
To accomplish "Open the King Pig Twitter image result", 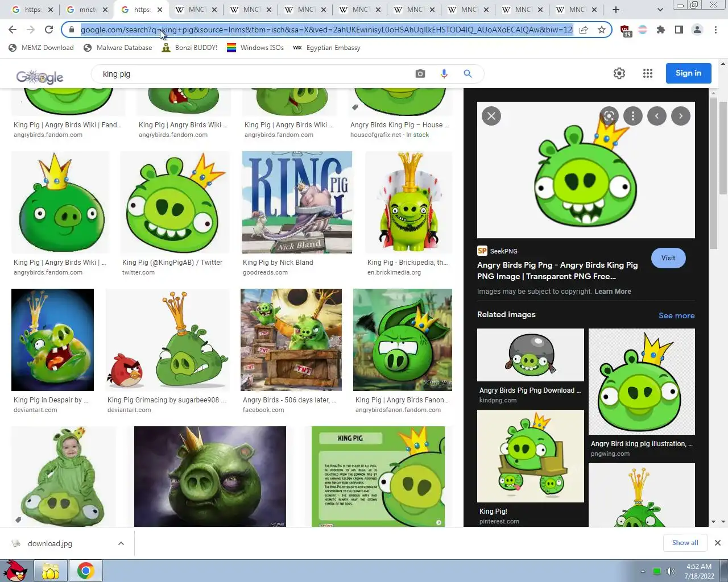I will (175, 202).
